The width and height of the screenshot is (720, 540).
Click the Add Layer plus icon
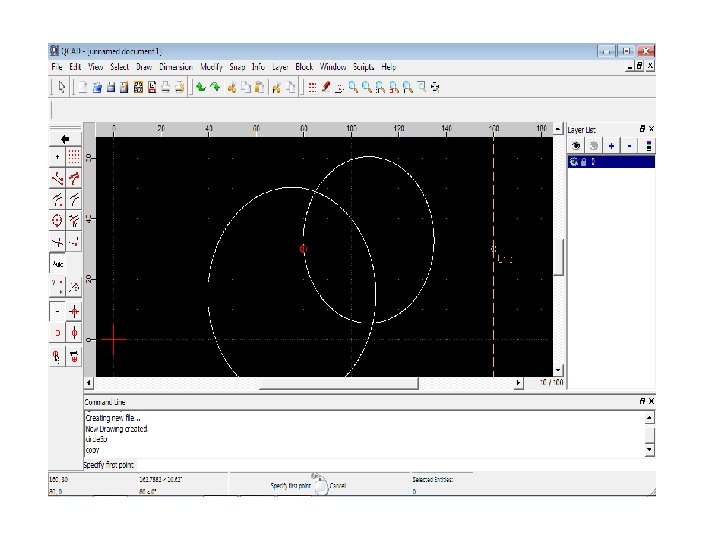611,145
